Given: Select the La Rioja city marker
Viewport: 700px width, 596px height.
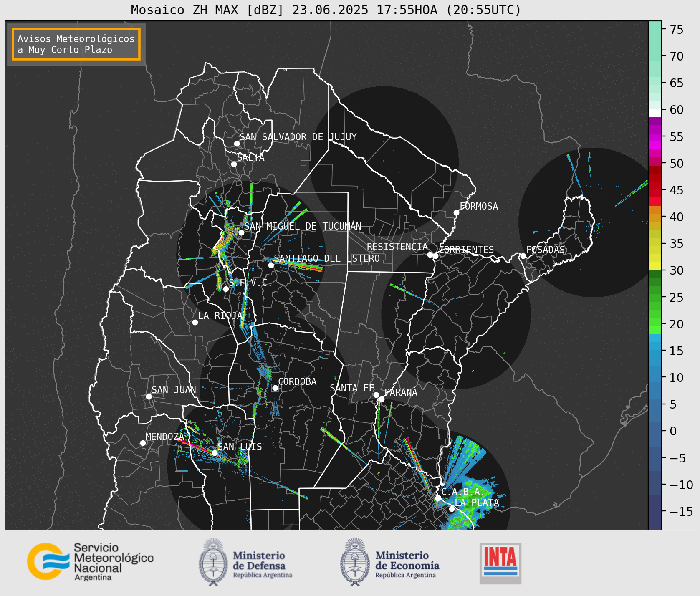Looking at the screenshot, I should [x=195, y=322].
